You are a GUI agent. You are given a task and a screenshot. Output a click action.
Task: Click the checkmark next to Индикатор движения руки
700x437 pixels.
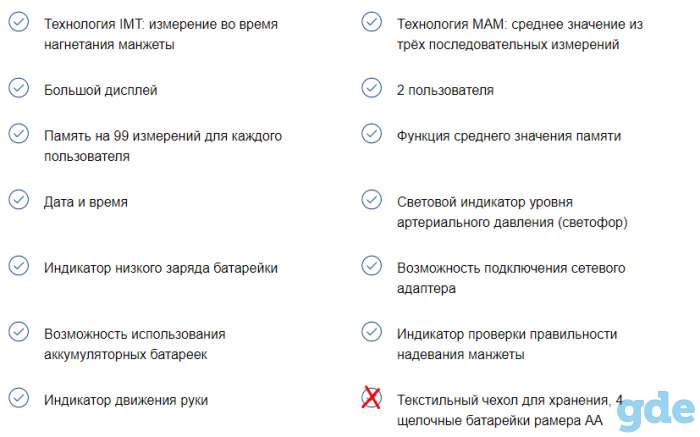point(19,398)
